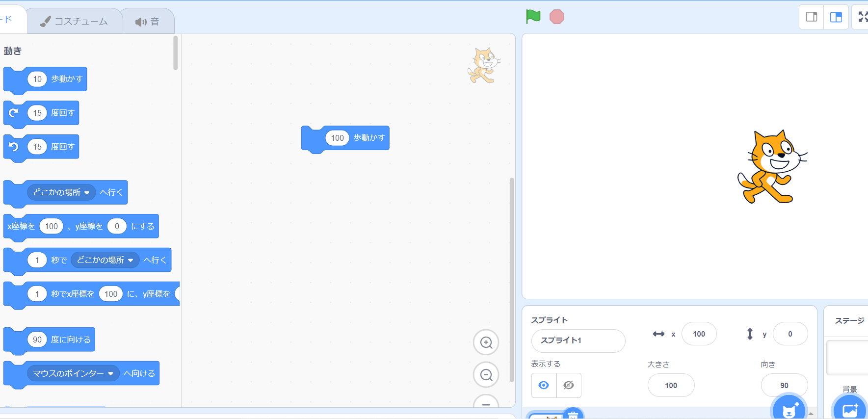Click the red stop sign button
The image size is (868, 419).
[557, 17]
